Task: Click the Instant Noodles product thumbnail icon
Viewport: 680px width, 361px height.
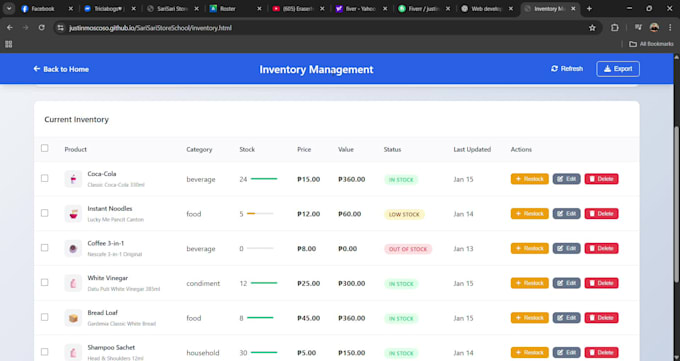Action: (73, 213)
